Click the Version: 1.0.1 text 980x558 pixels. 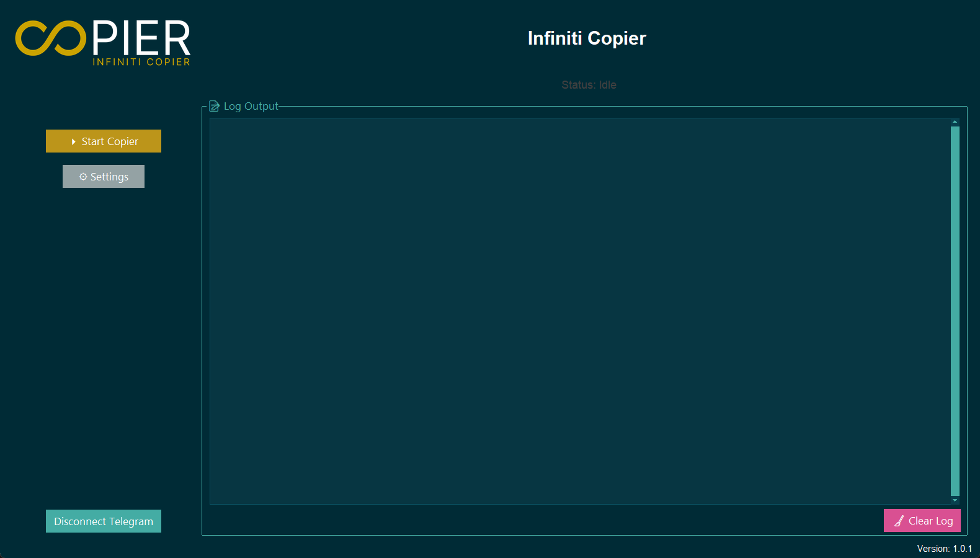click(945, 549)
